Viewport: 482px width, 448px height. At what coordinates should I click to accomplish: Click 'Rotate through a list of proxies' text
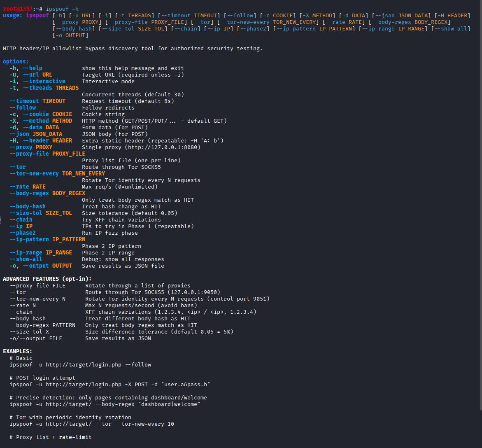[138, 286]
